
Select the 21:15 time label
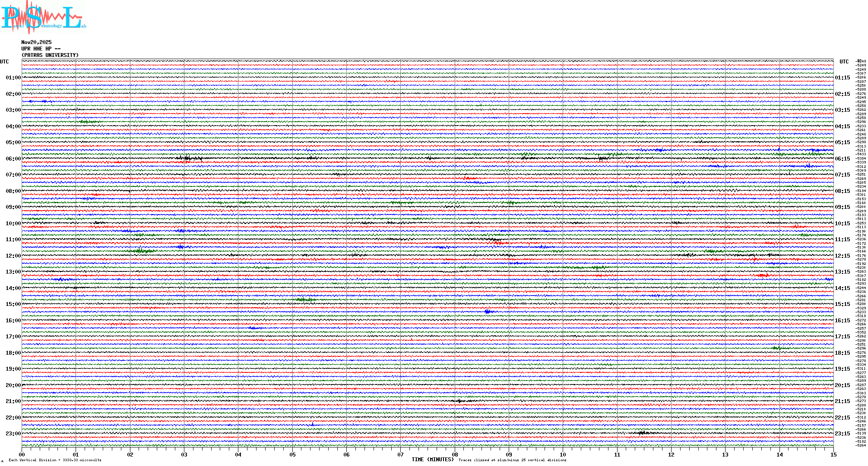pos(842,401)
